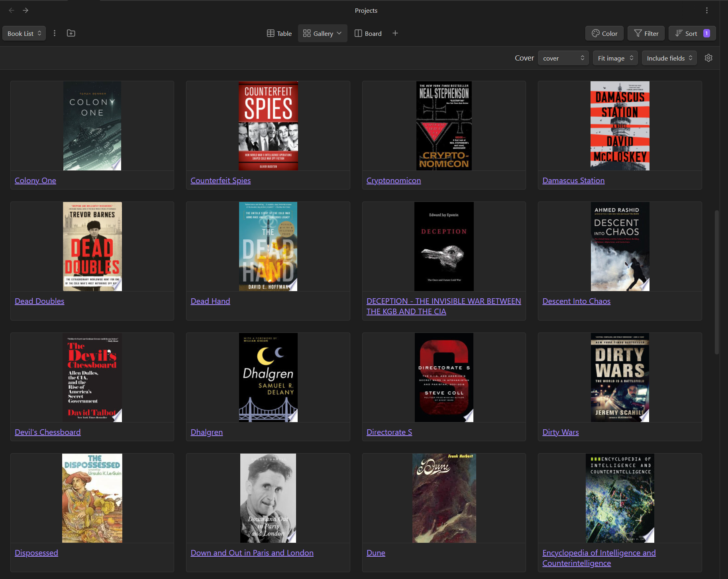This screenshot has height=579, width=728.
Task: Open the Color options
Action: coord(604,33)
